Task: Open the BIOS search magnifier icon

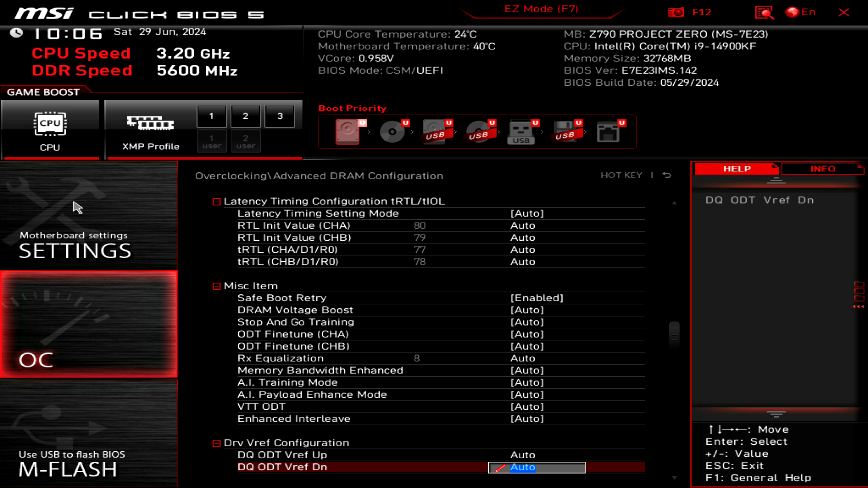Action: (x=764, y=13)
